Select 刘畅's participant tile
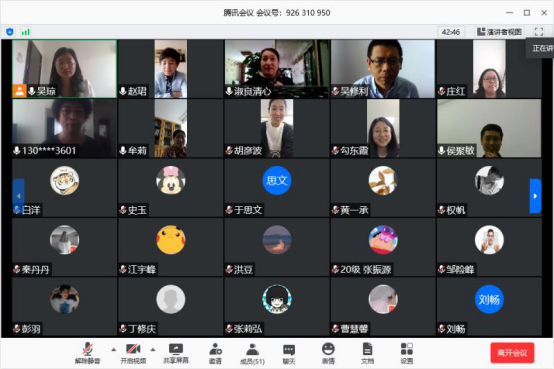Image resolution: width=554 pixels, height=369 pixels. (489, 306)
